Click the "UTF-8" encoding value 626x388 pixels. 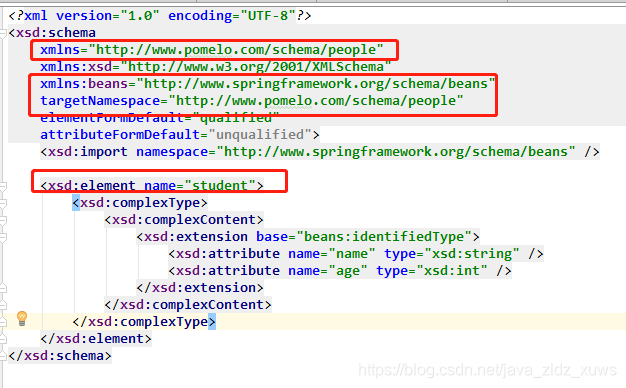click(x=268, y=16)
